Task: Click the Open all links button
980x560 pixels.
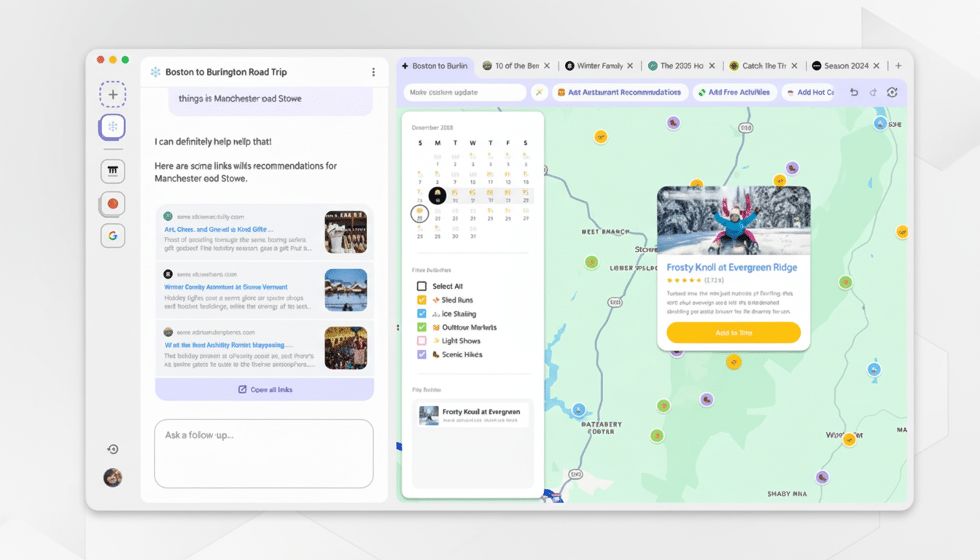Action: (x=264, y=389)
